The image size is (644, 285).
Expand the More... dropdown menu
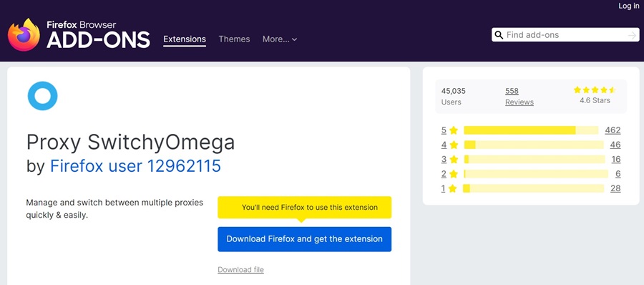(x=280, y=39)
